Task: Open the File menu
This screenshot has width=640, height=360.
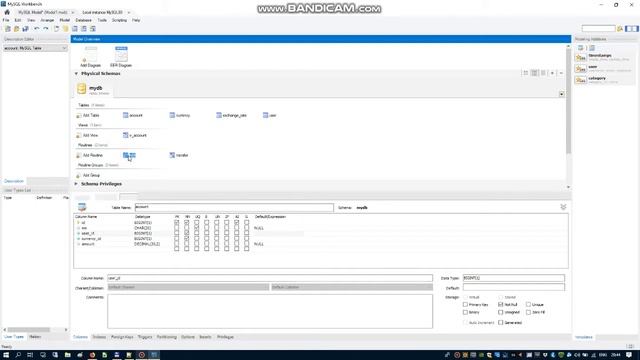Action: click(6, 20)
